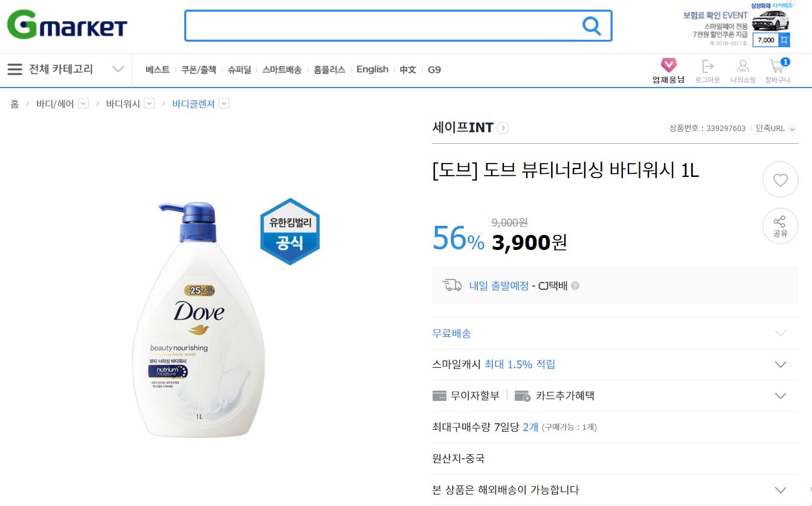Switch to English site link
This screenshot has height=506, width=812.
(372, 69)
